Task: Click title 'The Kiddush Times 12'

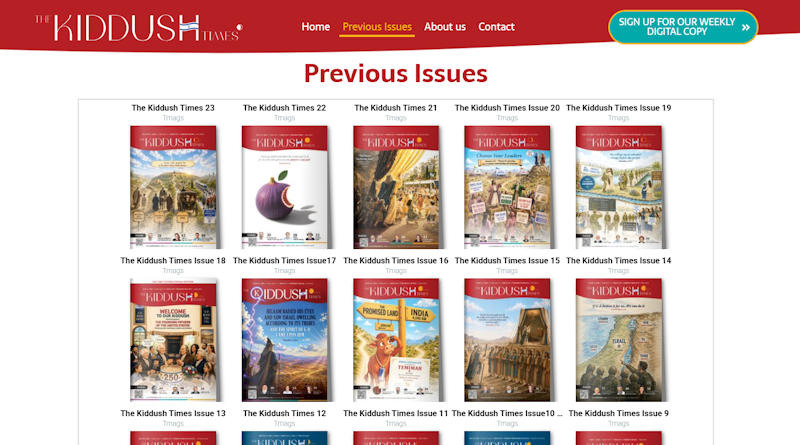Action: pyautogui.click(x=284, y=413)
